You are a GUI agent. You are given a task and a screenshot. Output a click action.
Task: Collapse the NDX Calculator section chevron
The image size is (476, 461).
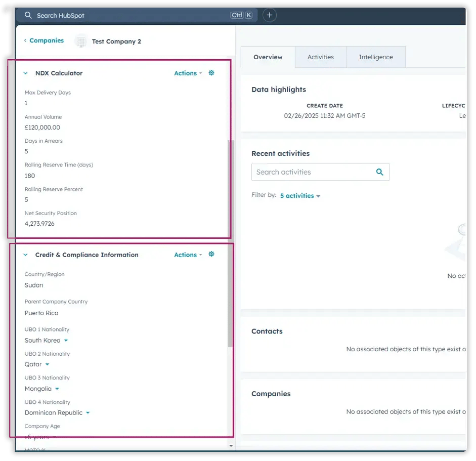(25, 73)
